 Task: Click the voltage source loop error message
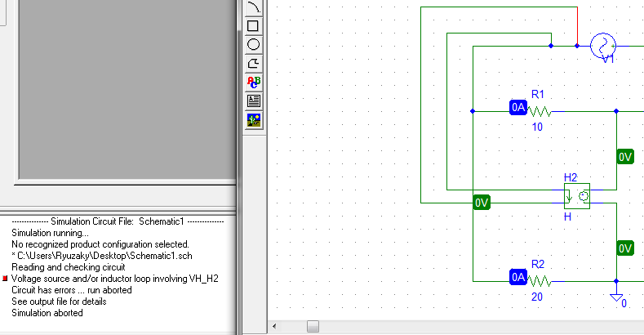click(x=115, y=279)
